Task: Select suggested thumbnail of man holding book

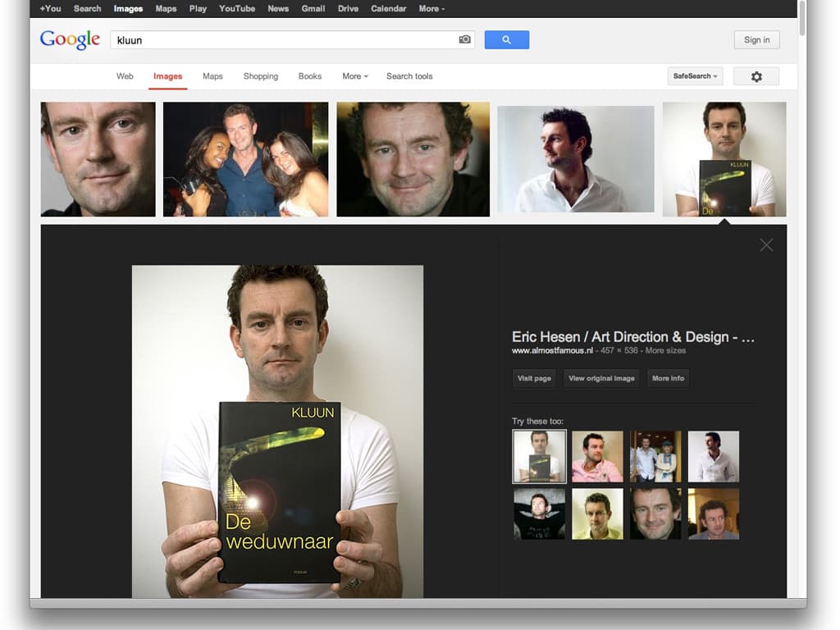Action: (x=539, y=456)
